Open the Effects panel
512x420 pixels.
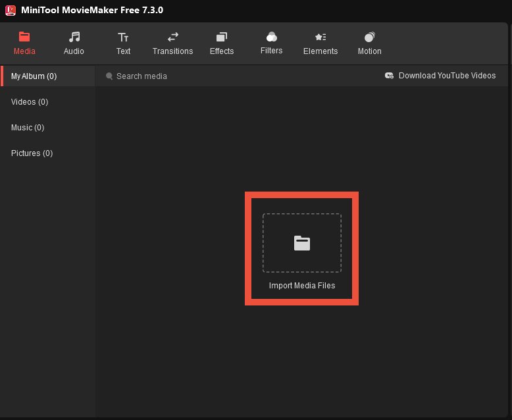pos(222,43)
